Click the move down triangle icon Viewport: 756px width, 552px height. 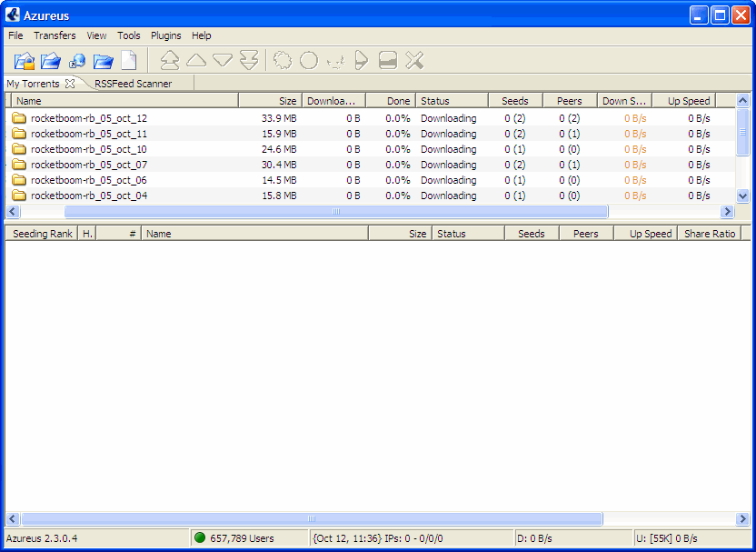223,61
